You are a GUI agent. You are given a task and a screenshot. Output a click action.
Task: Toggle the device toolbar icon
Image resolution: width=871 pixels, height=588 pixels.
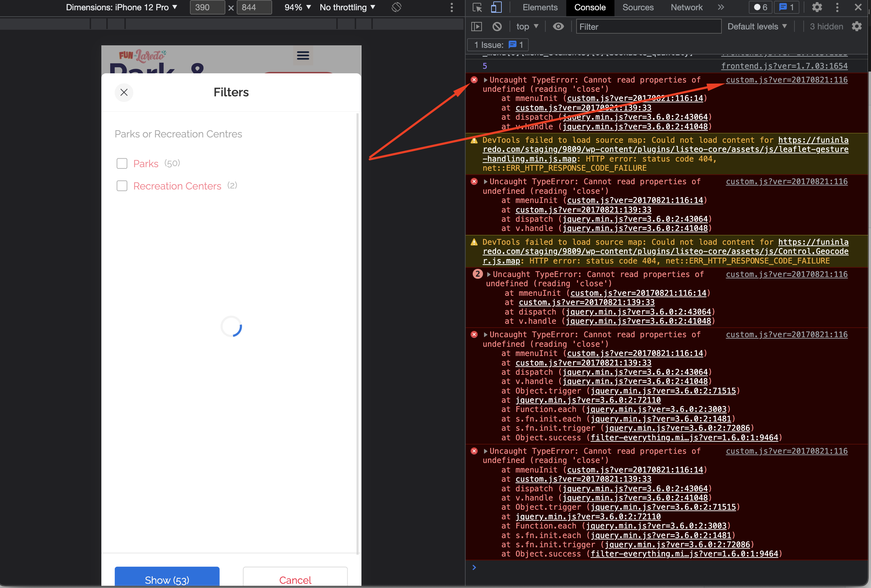click(x=496, y=7)
